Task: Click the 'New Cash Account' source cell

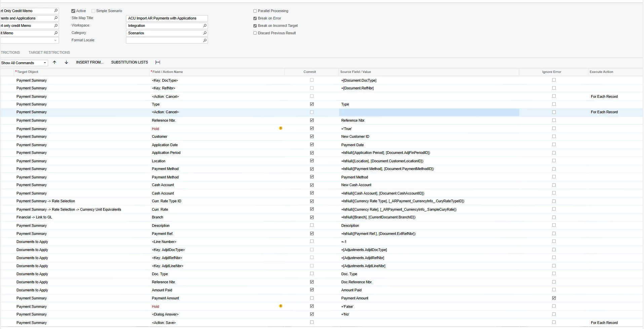Action: tap(429, 185)
